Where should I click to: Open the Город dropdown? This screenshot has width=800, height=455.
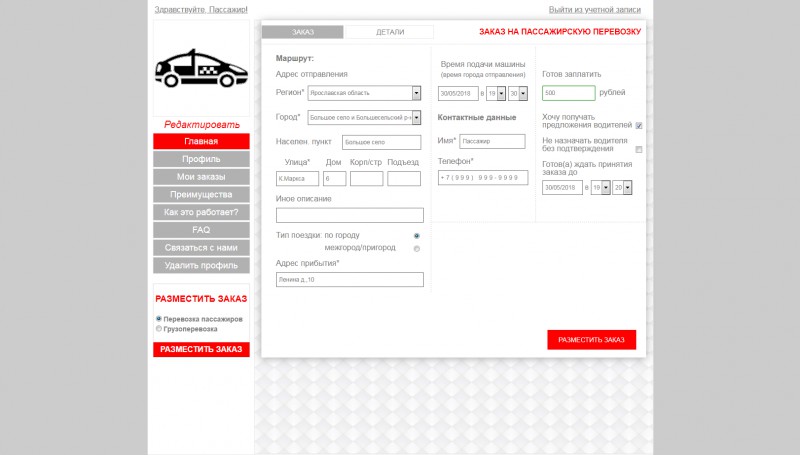(364, 117)
